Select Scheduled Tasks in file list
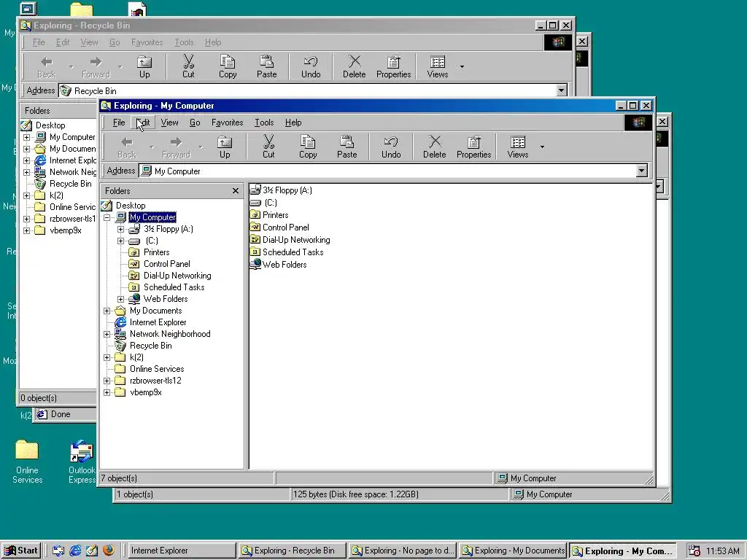This screenshot has width=747, height=560. (287, 252)
